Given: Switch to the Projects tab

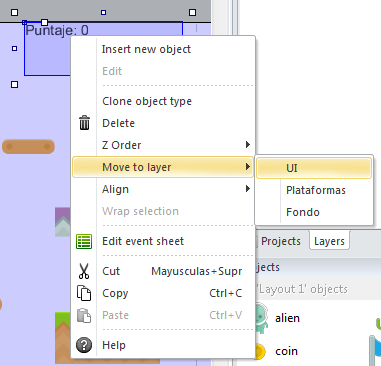Looking at the screenshot, I should 281,241.
